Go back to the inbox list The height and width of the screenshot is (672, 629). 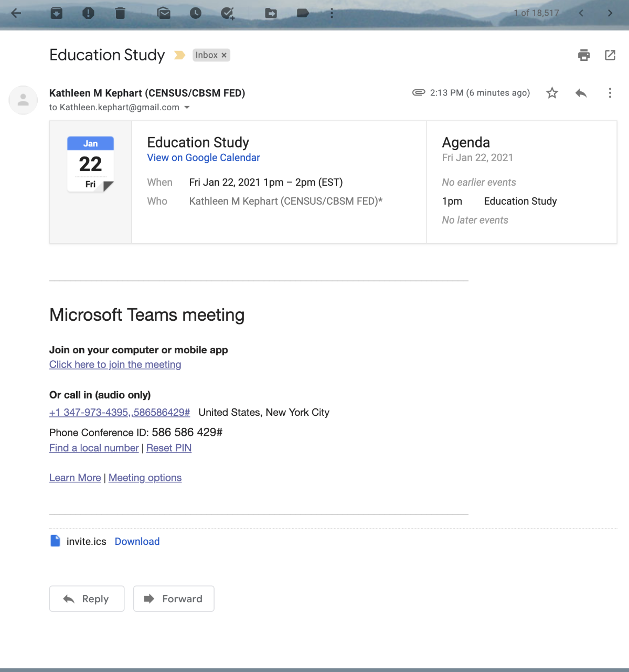pyautogui.click(x=16, y=13)
